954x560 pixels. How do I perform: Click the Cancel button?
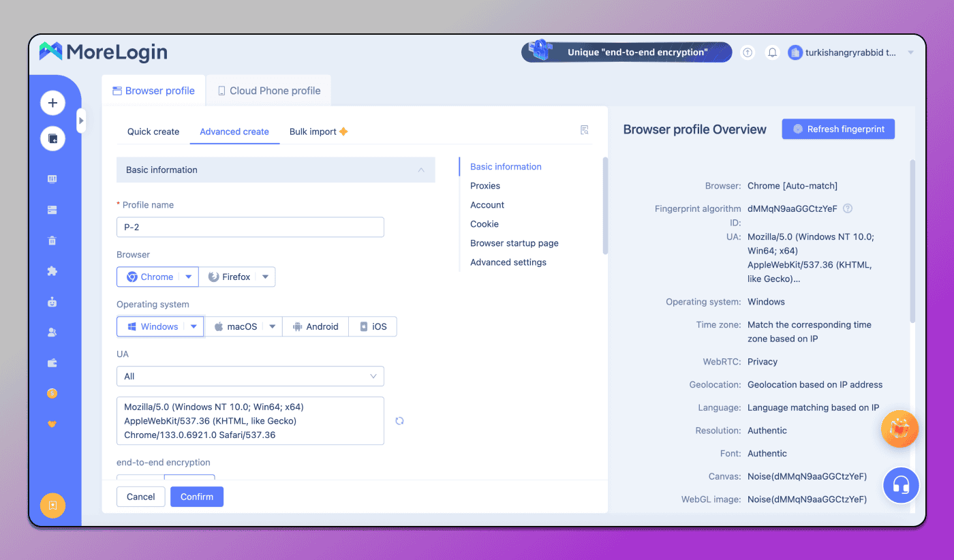coord(141,497)
